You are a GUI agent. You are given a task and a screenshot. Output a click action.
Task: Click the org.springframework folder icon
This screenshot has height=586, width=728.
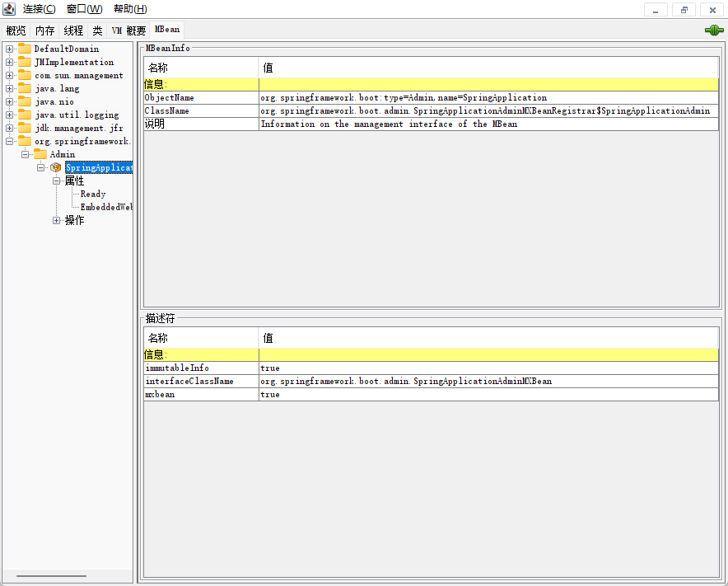(25, 141)
